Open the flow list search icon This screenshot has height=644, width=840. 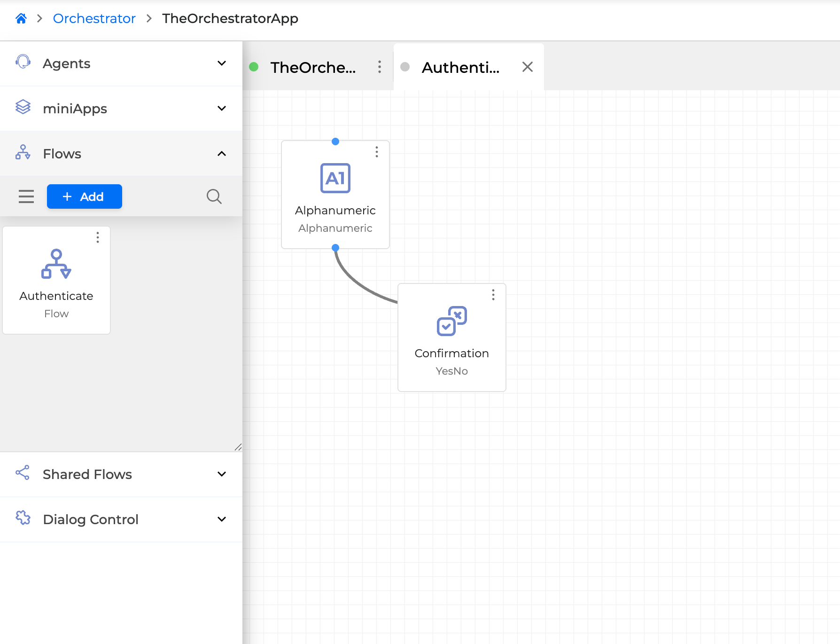coord(214,196)
